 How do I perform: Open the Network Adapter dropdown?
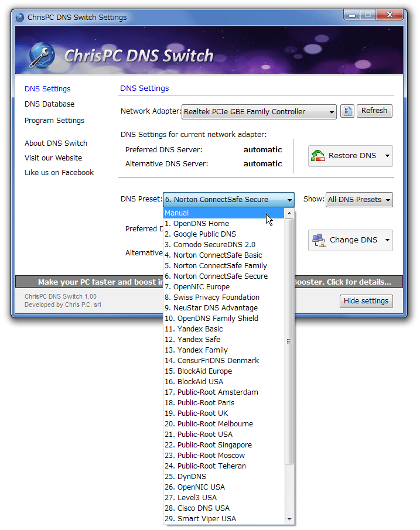pyautogui.click(x=259, y=112)
